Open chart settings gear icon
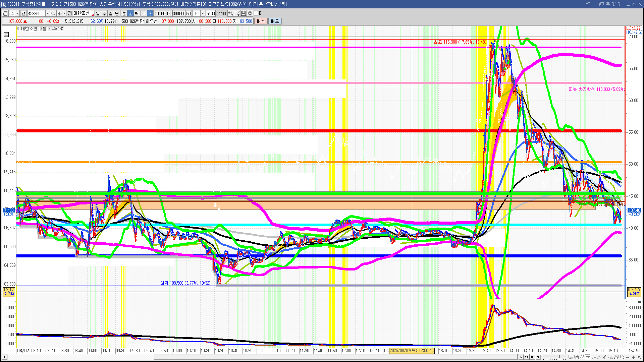 coord(250,13)
